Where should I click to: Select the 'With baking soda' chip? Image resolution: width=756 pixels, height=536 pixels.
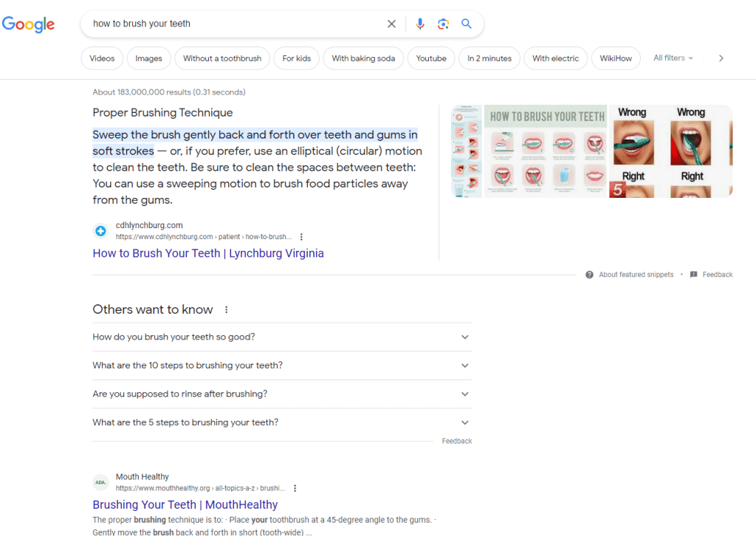pyautogui.click(x=363, y=58)
